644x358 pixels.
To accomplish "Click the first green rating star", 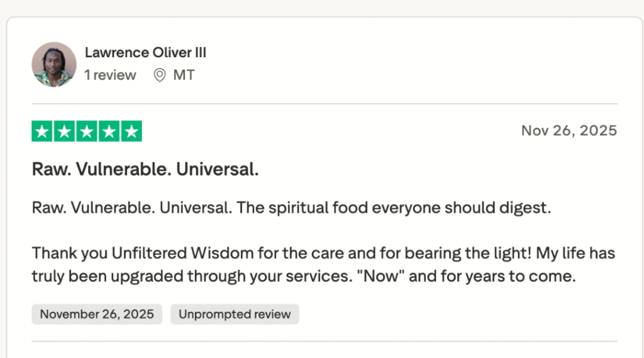I will pyautogui.click(x=42, y=131).
